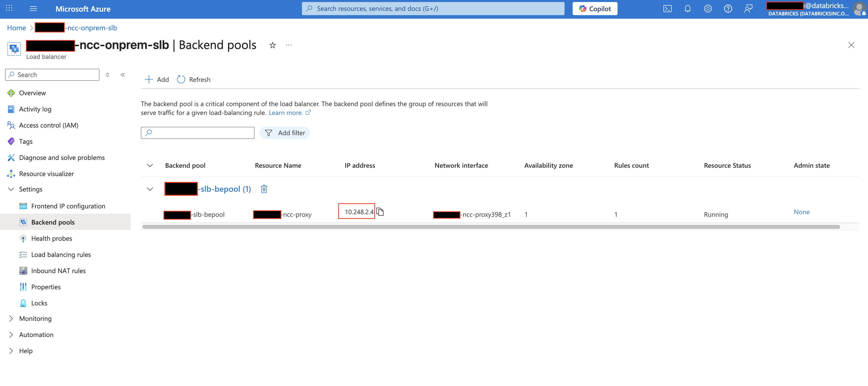Image resolution: width=868 pixels, height=386 pixels.
Task: Open the Learn more link
Action: coord(286,113)
